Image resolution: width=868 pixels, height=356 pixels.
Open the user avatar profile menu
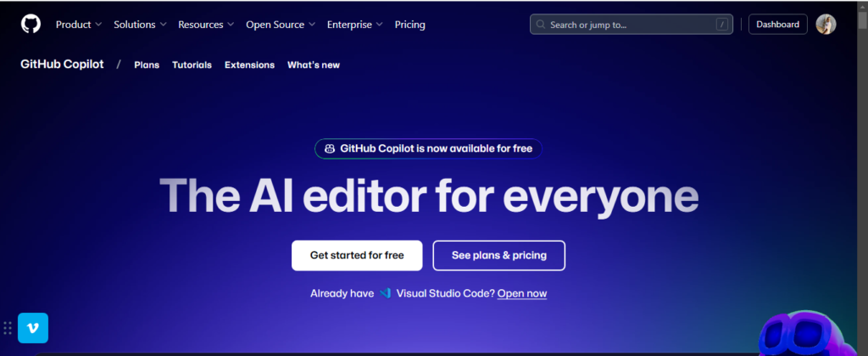[826, 25]
